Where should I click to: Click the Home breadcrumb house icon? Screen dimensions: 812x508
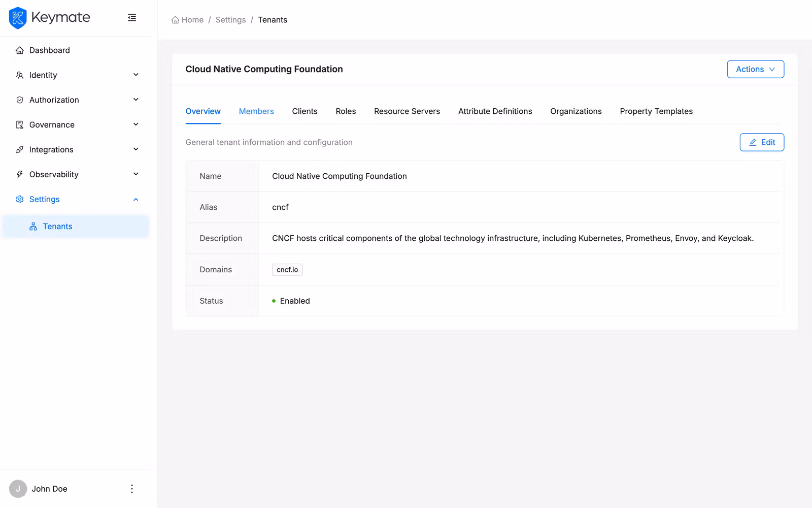point(174,19)
